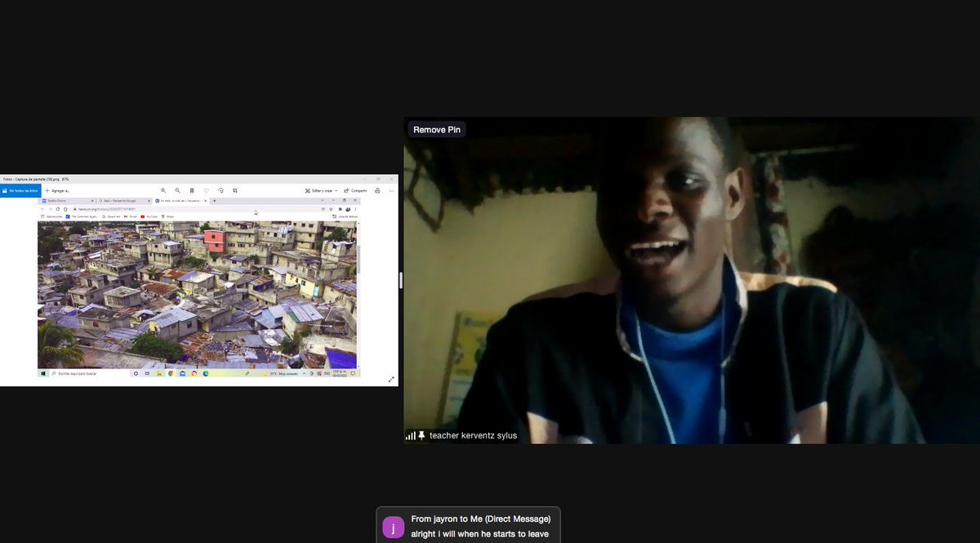Click the browser reload button
This screenshot has height=543, width=980.
(x=57, y=209)
